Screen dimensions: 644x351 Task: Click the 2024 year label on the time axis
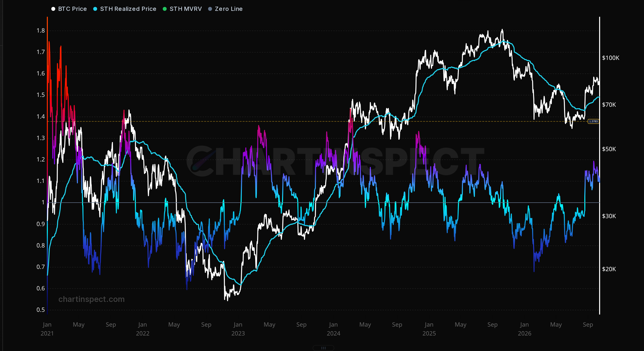coord(334,333)
